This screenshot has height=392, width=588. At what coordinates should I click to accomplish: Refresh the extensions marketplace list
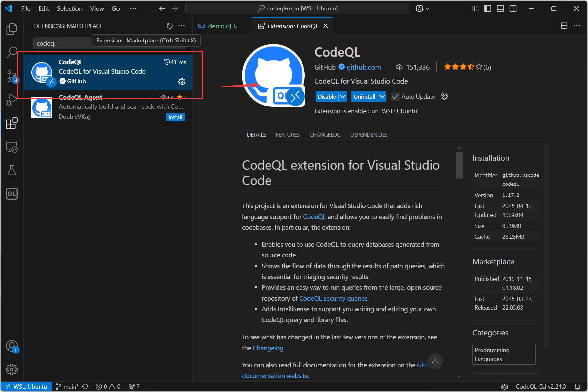click(x=170, y=26)
